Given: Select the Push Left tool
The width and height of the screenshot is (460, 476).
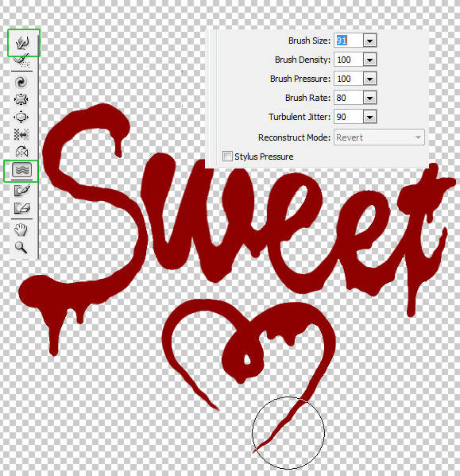Looking at the screenshot, I should pos(21,134).
